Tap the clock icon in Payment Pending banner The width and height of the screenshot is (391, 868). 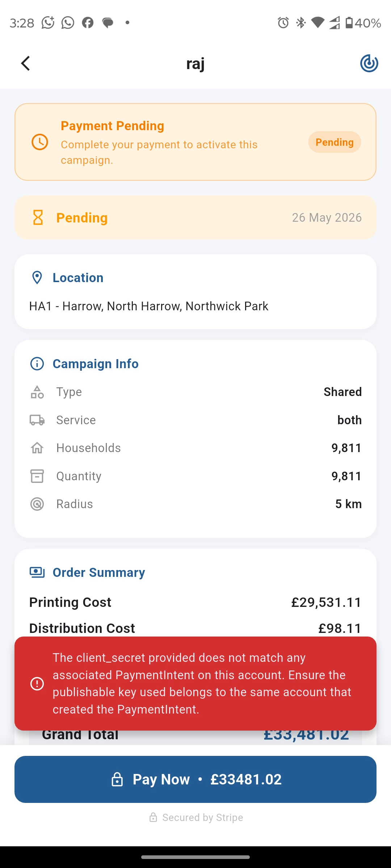point(40,142)
